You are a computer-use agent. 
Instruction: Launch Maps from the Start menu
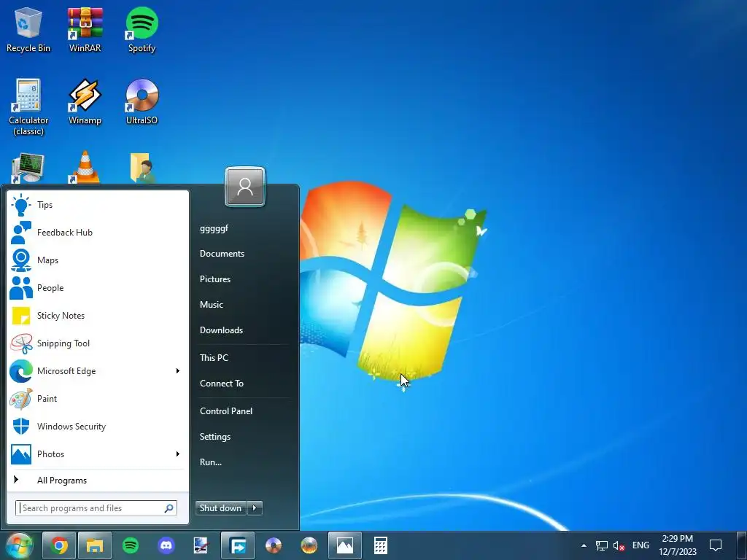(x=97, y=260)
